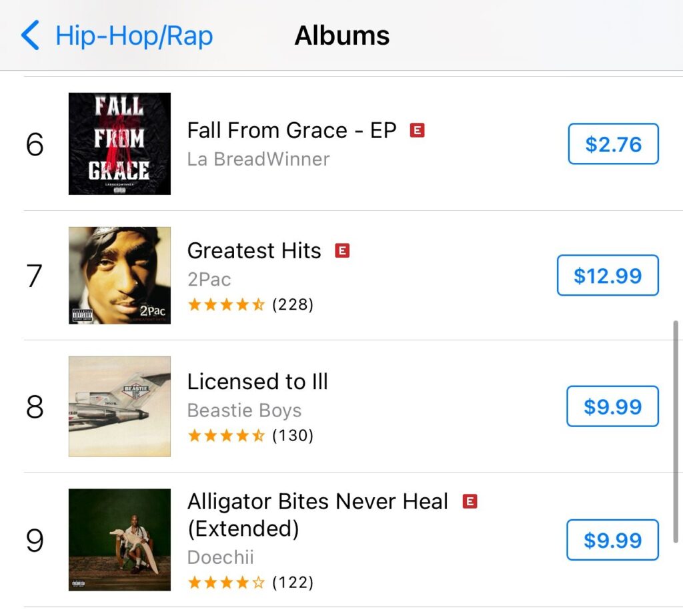
Task: Tap the back chevron arrow
Action: (30, 35)
